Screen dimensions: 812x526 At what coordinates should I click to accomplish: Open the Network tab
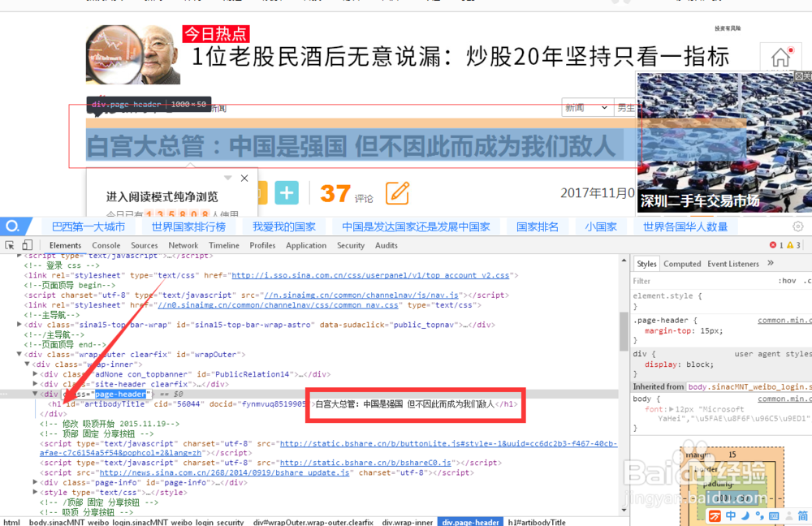(184, 245)
